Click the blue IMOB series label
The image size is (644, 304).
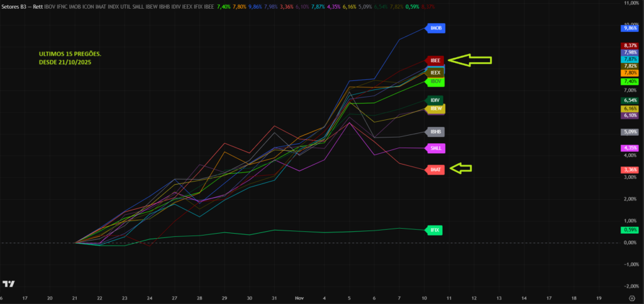[x=436, y=28]
